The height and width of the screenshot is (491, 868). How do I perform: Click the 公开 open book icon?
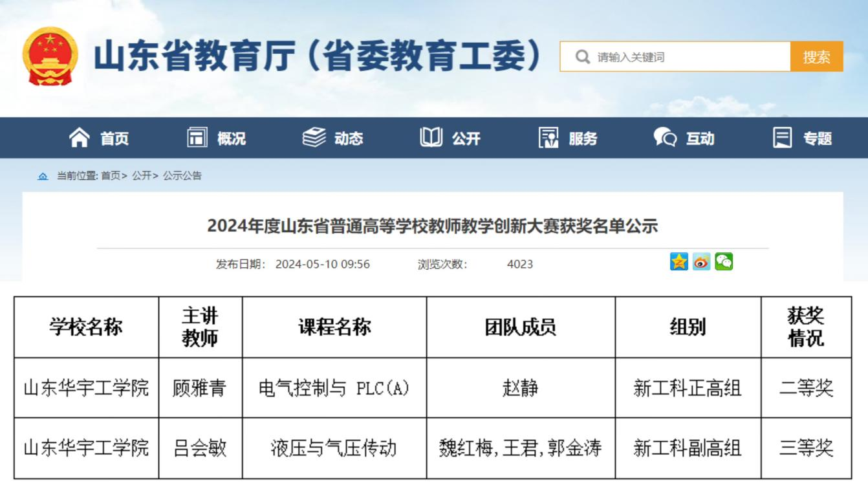(431, 138)
